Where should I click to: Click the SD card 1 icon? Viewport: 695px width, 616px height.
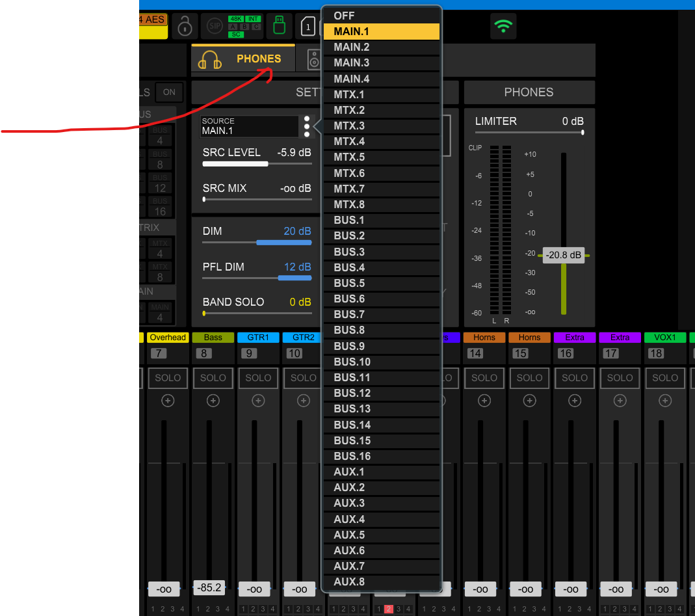click(x=308, y=26)
